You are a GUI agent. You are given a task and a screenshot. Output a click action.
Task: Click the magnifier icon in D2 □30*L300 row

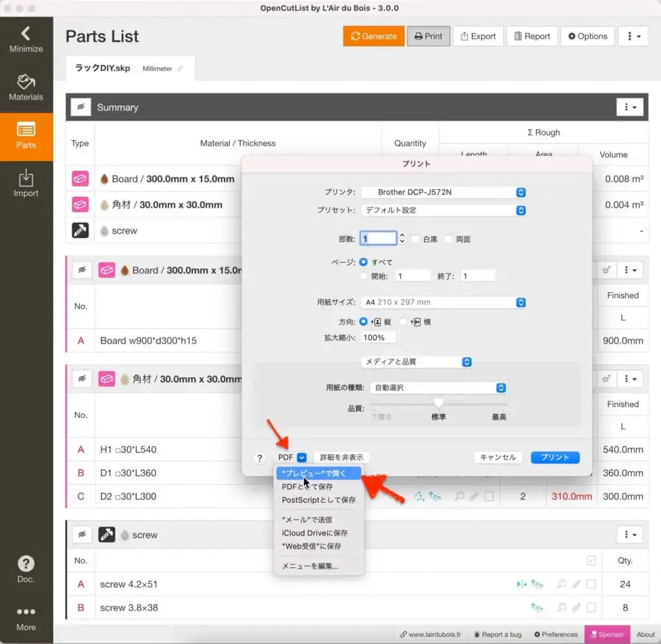click(x=460, y=496)
